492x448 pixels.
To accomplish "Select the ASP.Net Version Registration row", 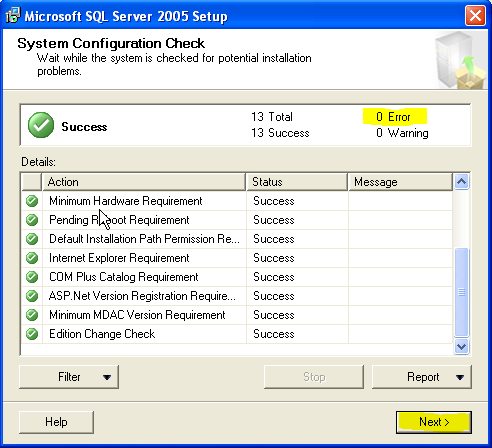I will pyautogui.click(x=237, y=296).
